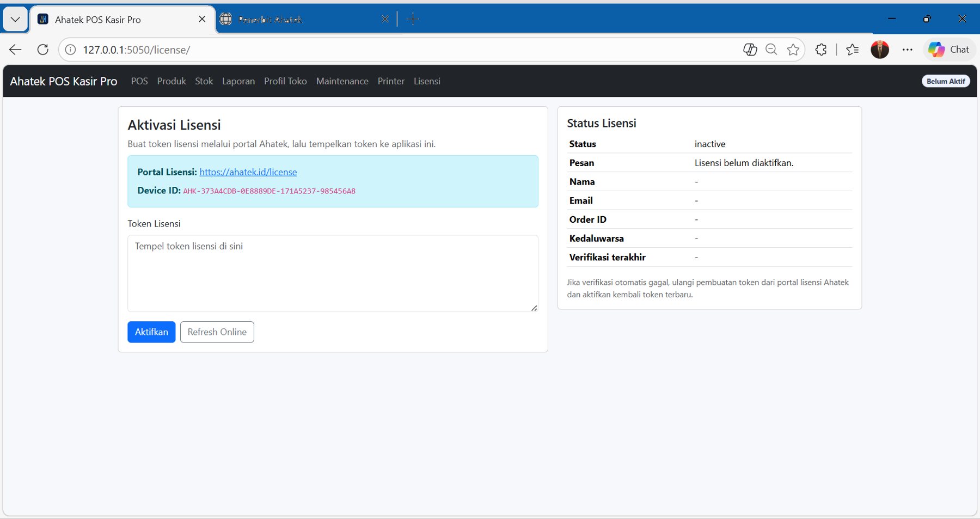Click the Aktifkan button

[x=151, y=332]
